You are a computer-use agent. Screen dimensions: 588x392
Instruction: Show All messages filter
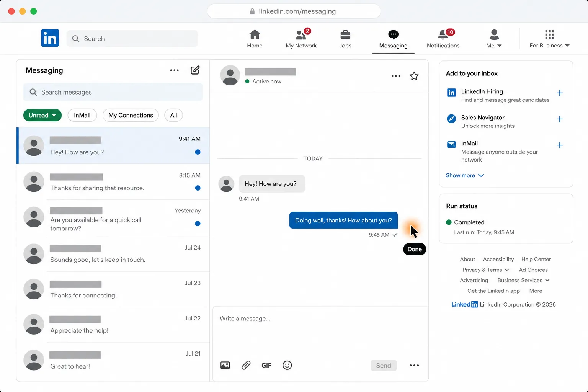point(173,115)
